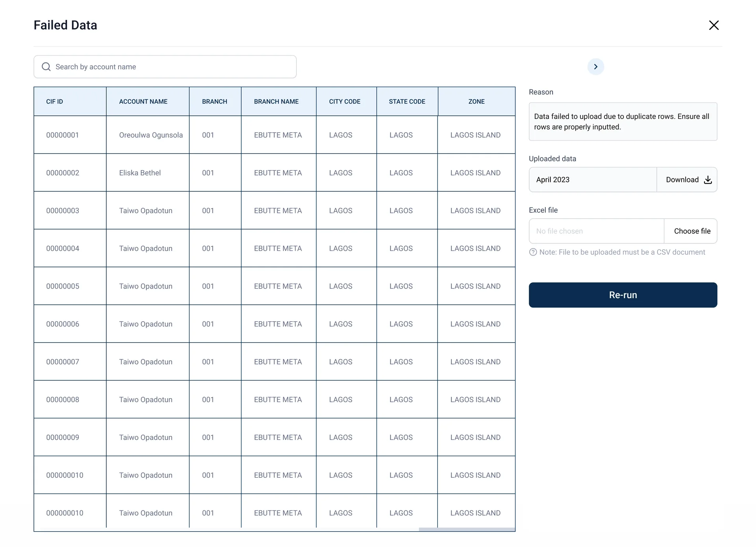Click the ZONE column header

click(x=476, y=102)
